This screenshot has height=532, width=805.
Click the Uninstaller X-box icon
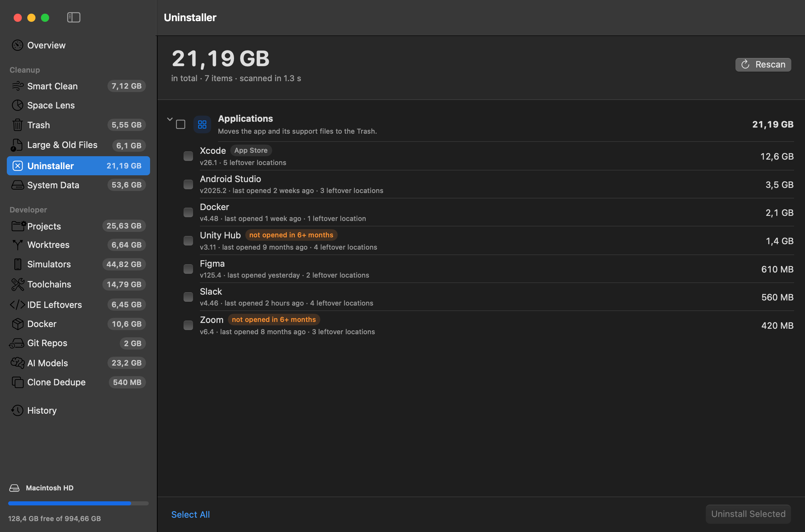point(18,166)
